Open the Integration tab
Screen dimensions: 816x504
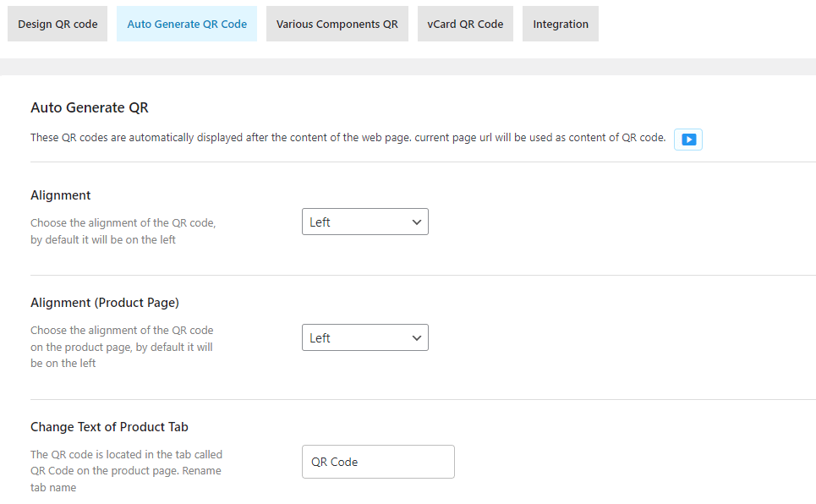(561, 25)
